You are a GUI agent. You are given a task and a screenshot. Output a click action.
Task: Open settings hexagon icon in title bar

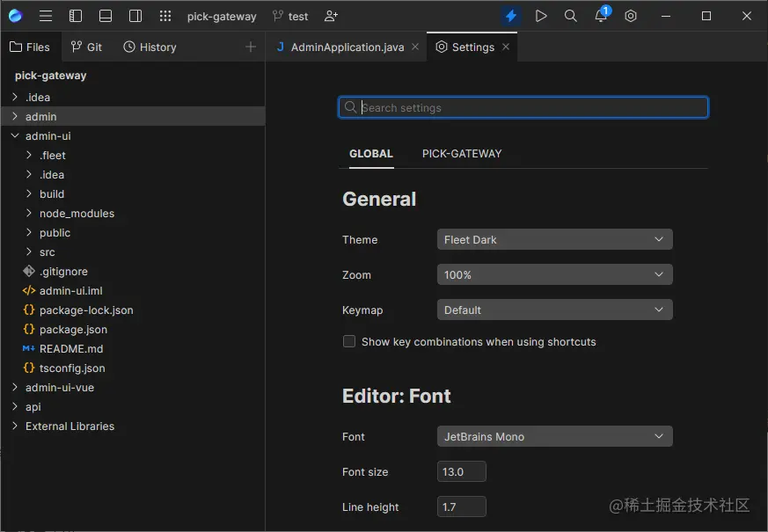tap(631, 16)
